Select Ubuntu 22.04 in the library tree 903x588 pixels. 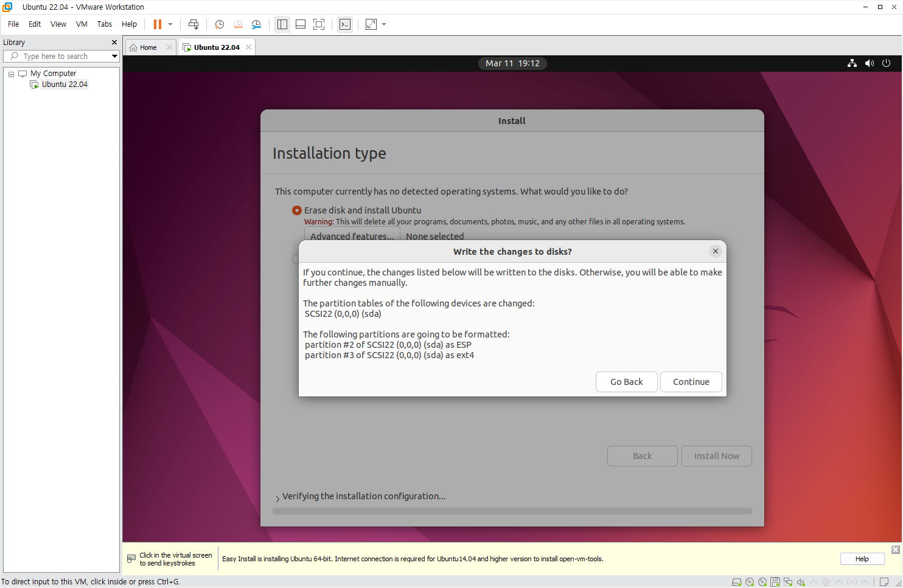tap(64, 85)
